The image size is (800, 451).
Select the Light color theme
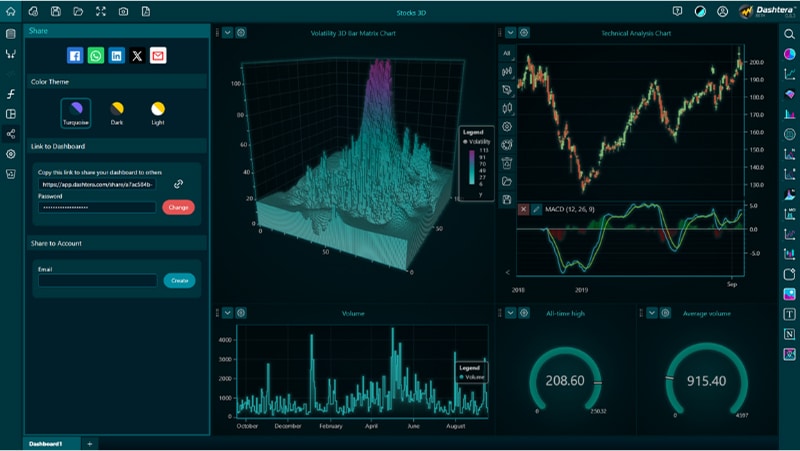(157, 108)
